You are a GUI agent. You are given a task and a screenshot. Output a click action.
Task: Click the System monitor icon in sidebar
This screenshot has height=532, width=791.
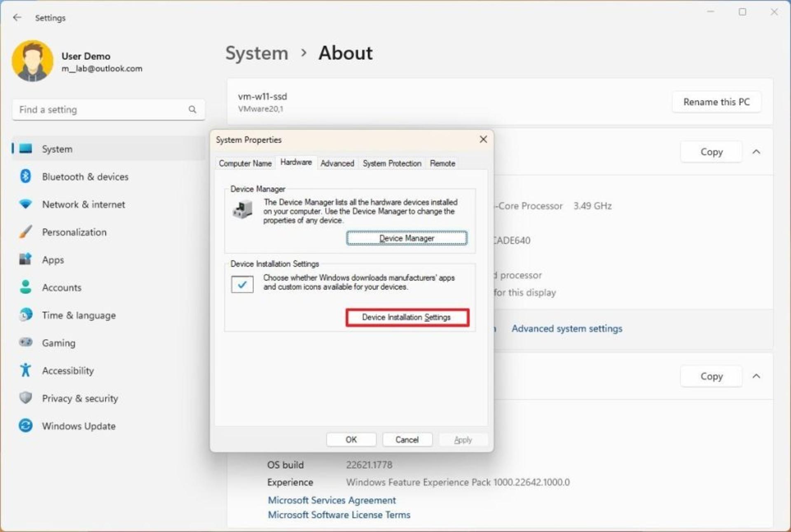26,148
